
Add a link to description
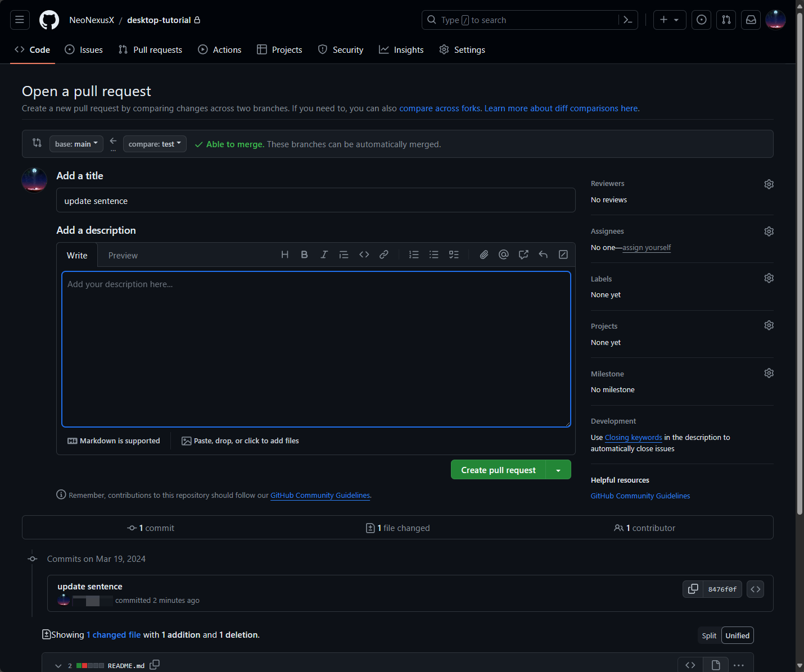(383, 255)
